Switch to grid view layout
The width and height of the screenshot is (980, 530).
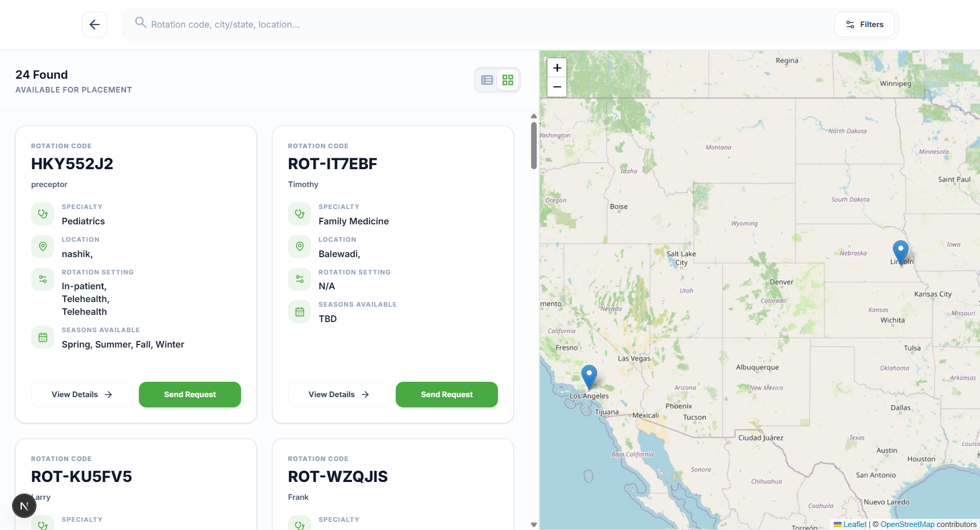click(508, 80)
